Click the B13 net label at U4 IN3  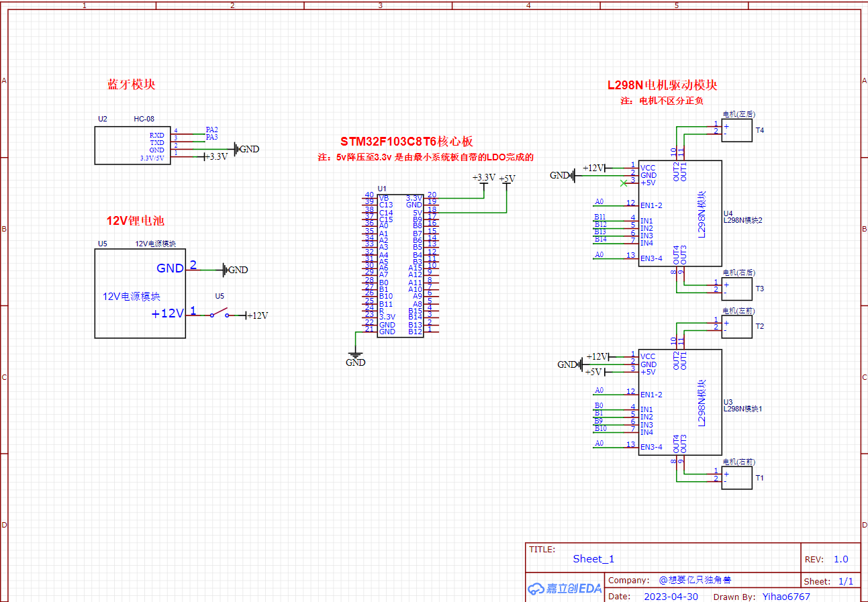pos(600,232)
